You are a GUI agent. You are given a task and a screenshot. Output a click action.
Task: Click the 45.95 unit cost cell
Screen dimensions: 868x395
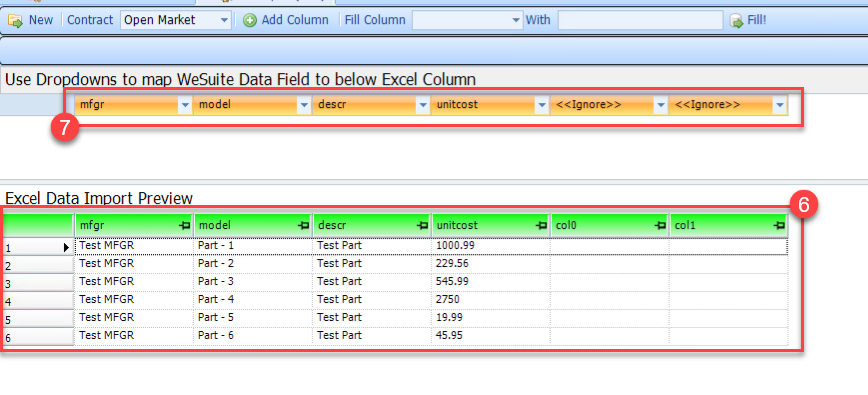click(x=491, y=336)
